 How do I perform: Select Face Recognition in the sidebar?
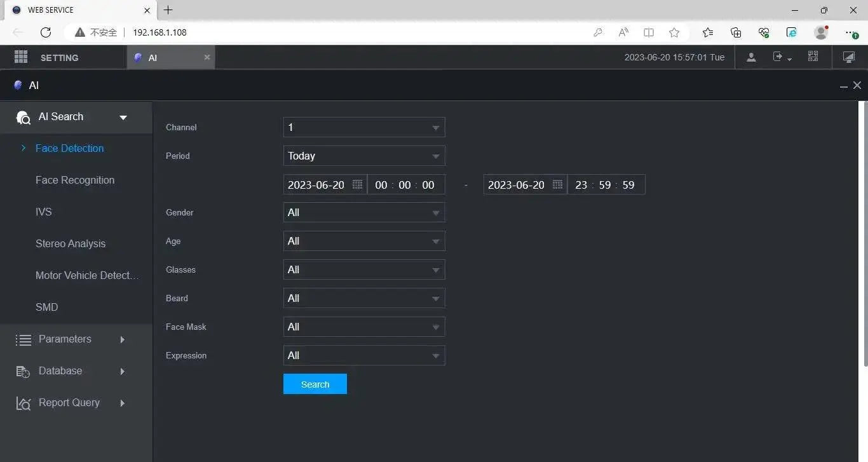click(x=75, y=180)
